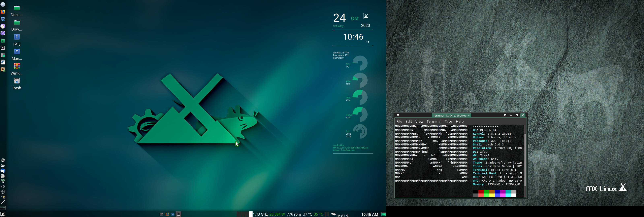Open the Terminal menu in terminal window
The width and height of the screenshot is (644, 217).
[x=434, y=122]
